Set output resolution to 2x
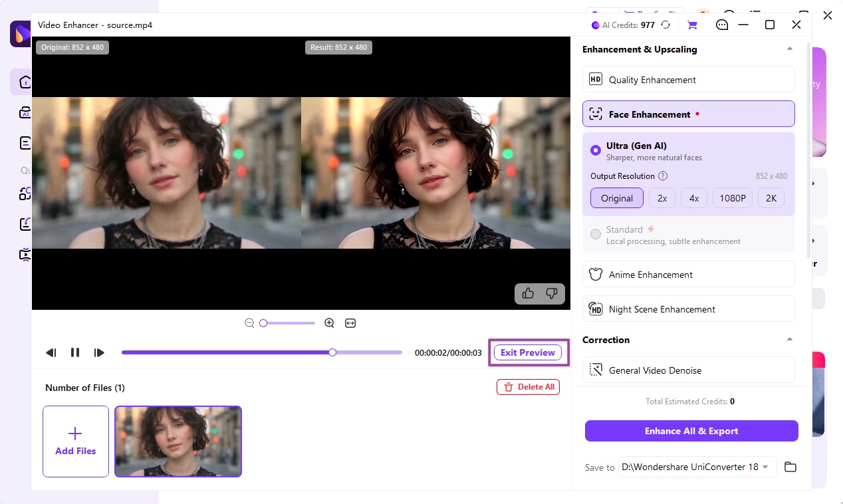The image size is (843, 504). [x=662, y=198]
